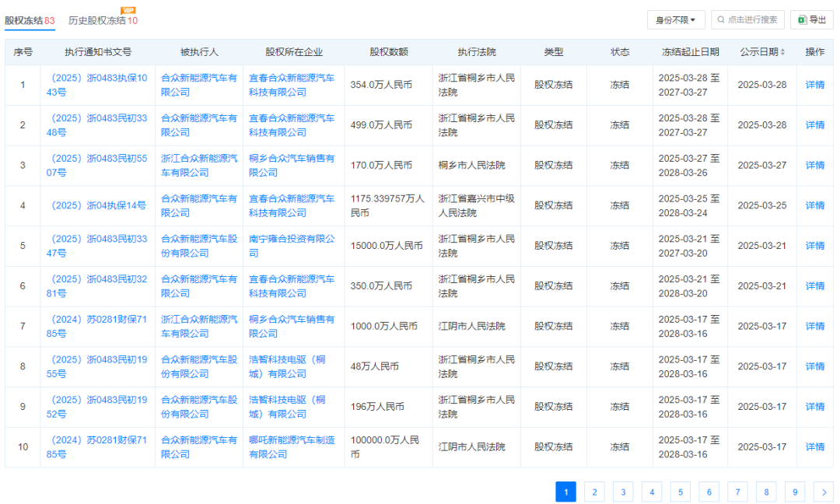Jump to page 6
Image resolution: width=840 pixels, height=504 pixels.
[x=709, y=492]
